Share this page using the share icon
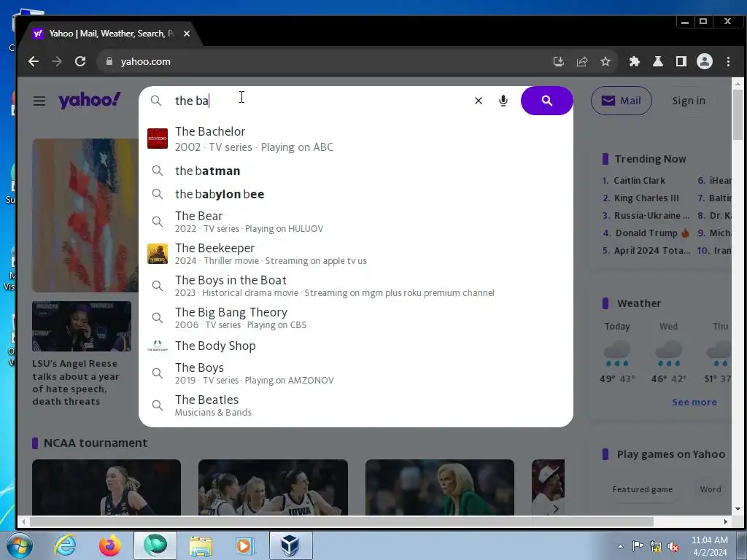Image resolution: width=747 pixels, height=560 pixels. pyautogui.click(x=581, y=61)
